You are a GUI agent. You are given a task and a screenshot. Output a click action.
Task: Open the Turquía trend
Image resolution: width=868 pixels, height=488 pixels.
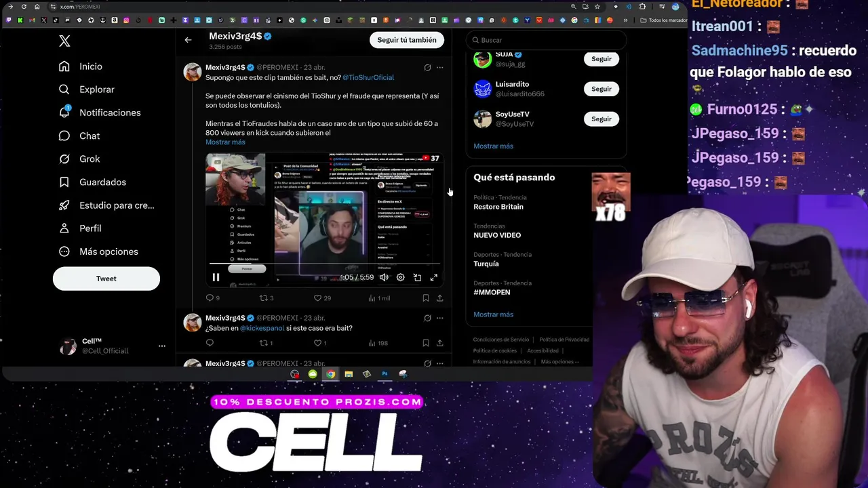(x=486, y=264)
